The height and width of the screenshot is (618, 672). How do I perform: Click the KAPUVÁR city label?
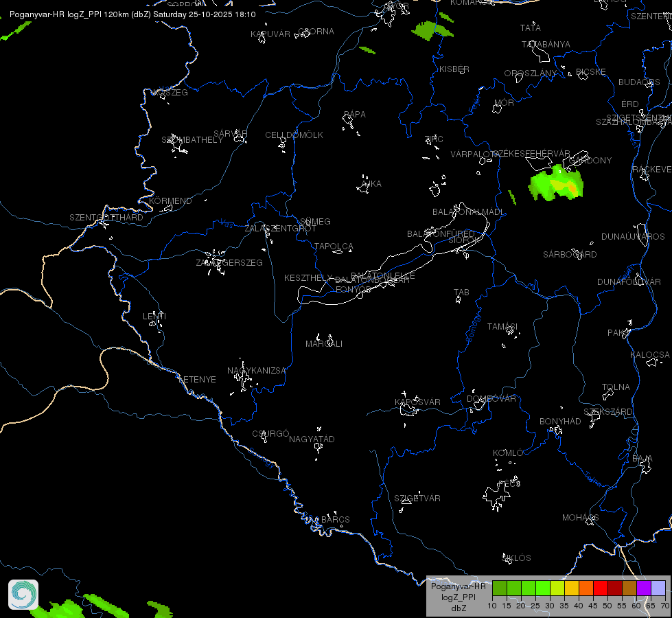[270, 34]
